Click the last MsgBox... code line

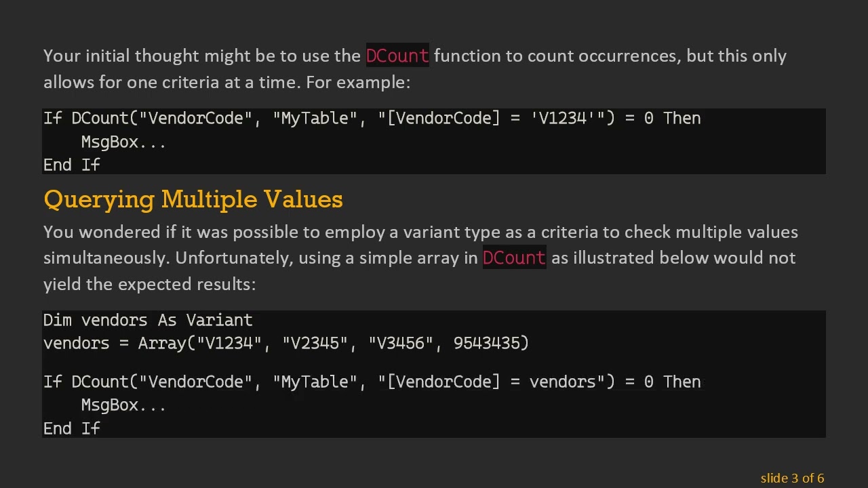[123, 405]
